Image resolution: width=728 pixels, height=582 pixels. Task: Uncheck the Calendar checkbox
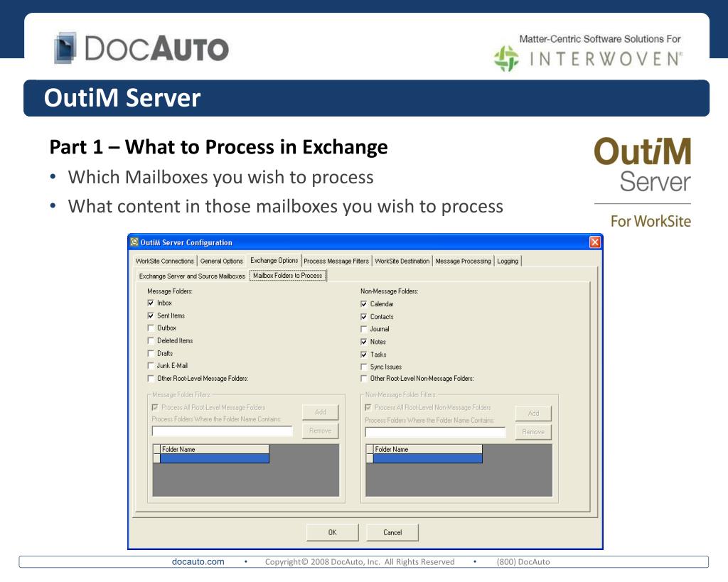[x=363, y=304]
